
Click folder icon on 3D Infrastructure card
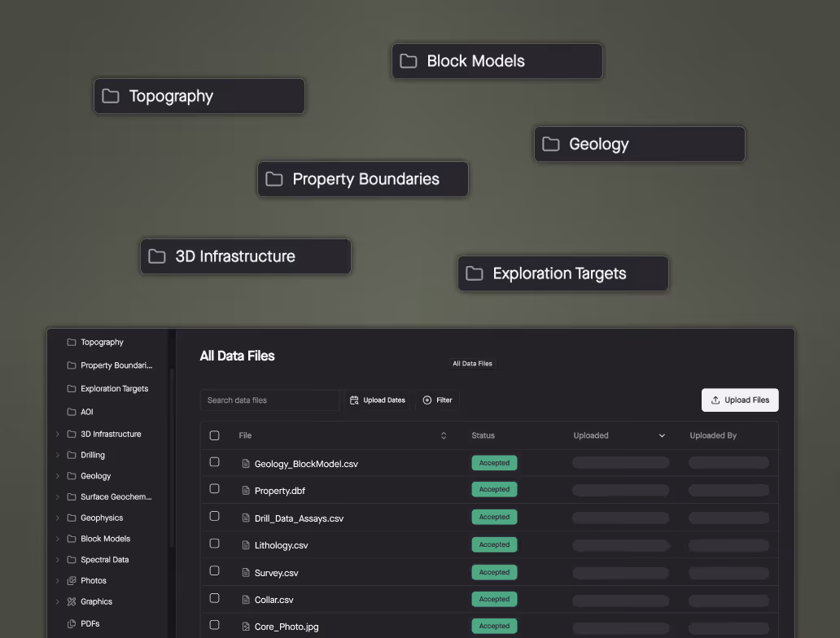(x=156, y=256)
